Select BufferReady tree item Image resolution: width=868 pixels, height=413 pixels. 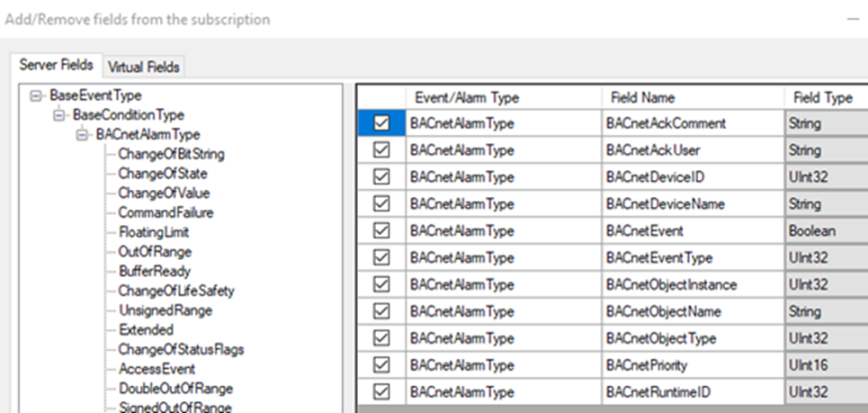click(154, 271)
